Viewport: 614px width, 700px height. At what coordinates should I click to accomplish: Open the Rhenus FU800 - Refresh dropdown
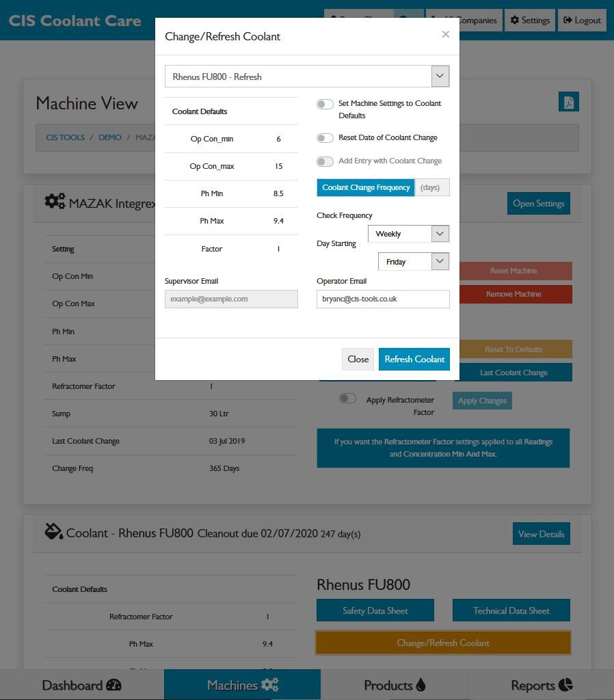click(306, 77)
